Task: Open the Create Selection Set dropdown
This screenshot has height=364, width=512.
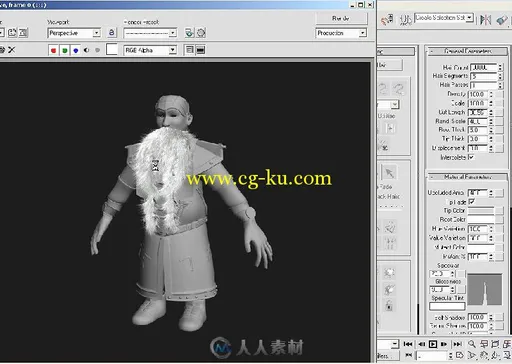Action: pos(444,18)
